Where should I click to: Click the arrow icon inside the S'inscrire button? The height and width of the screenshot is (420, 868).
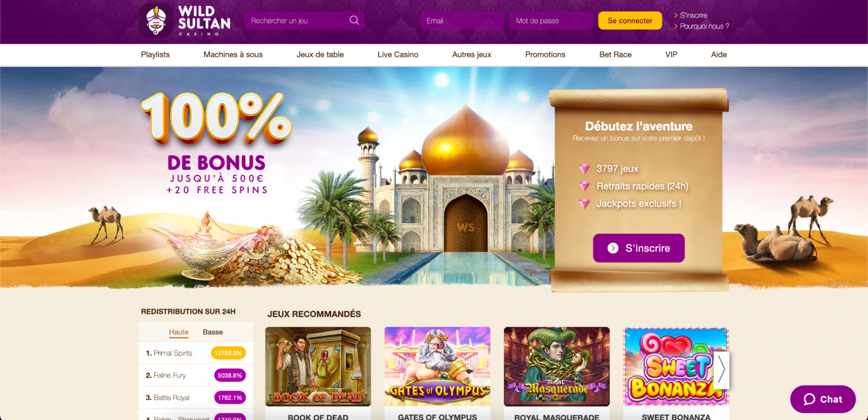[x=613, y=248]
